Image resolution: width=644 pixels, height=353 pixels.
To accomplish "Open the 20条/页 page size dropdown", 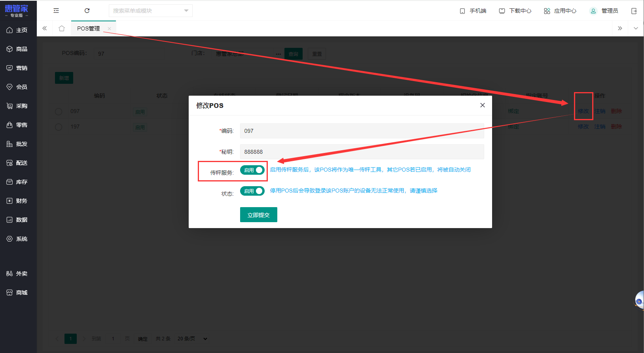I will 192,339.
